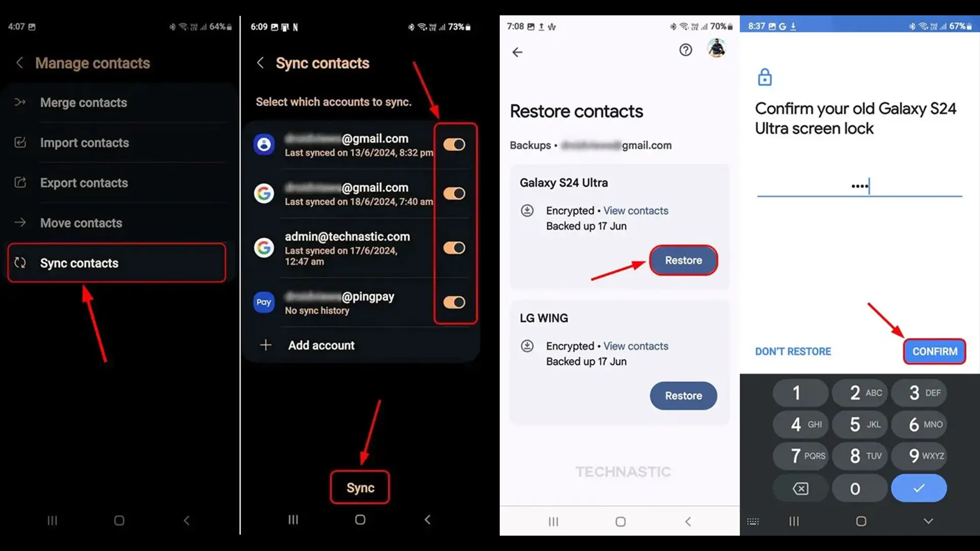Tap the Import contacts icon
This screenshot has height=551, width=980.
pyautogui.click(x=19, y=142)
